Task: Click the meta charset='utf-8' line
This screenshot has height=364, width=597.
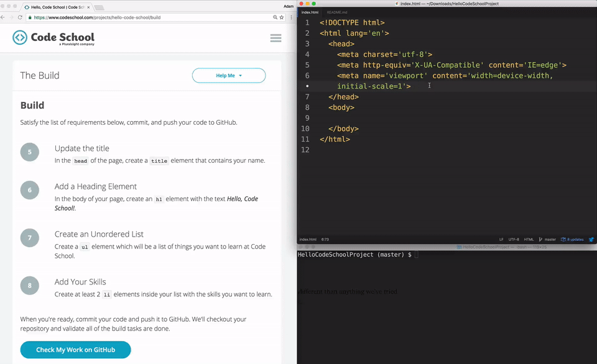Action: (384, 55)
